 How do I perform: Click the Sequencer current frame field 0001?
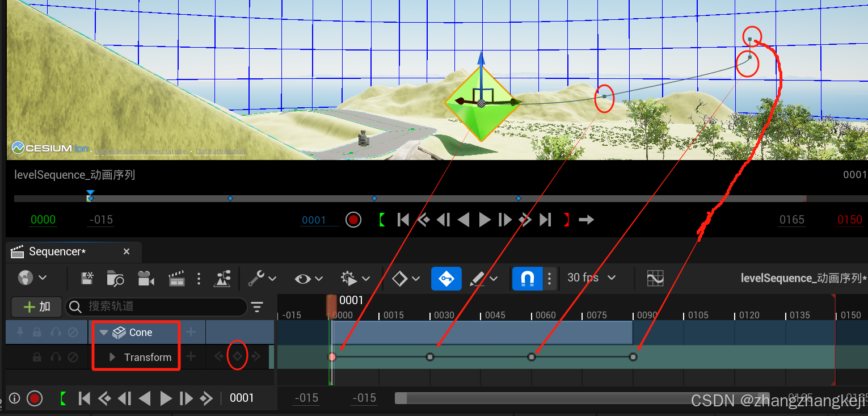242,398
